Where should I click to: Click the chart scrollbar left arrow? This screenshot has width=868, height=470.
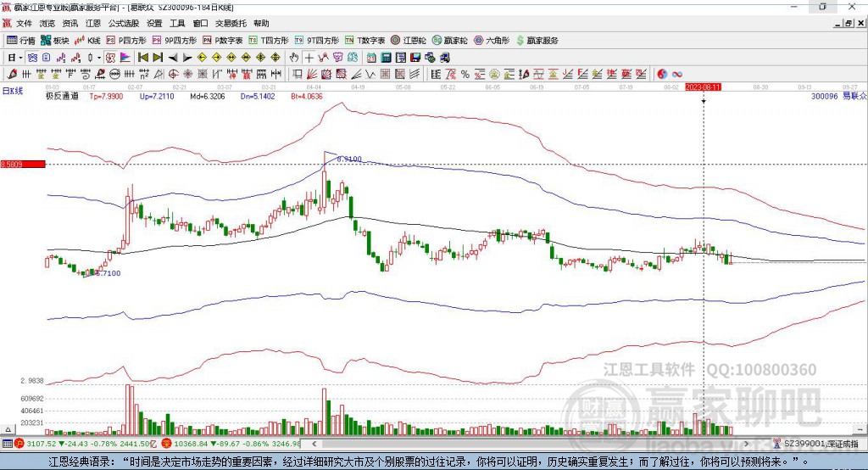coord(314,444)
